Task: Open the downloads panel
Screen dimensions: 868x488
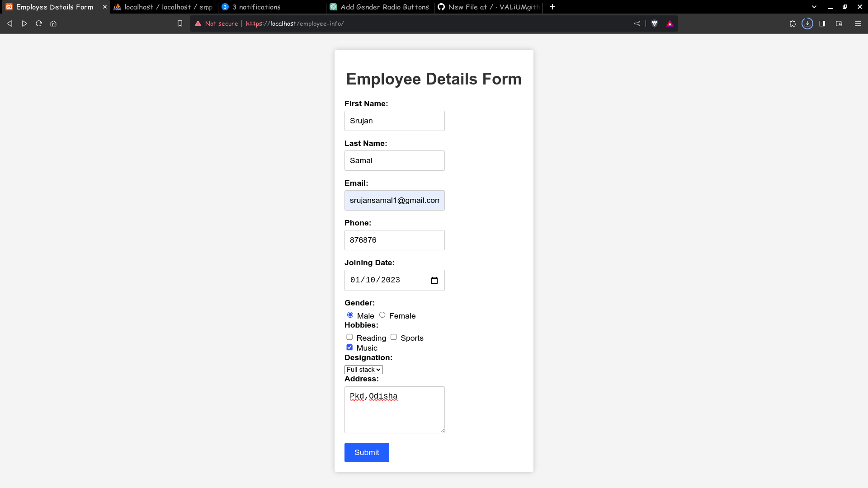Action: (x=807, y=23)
